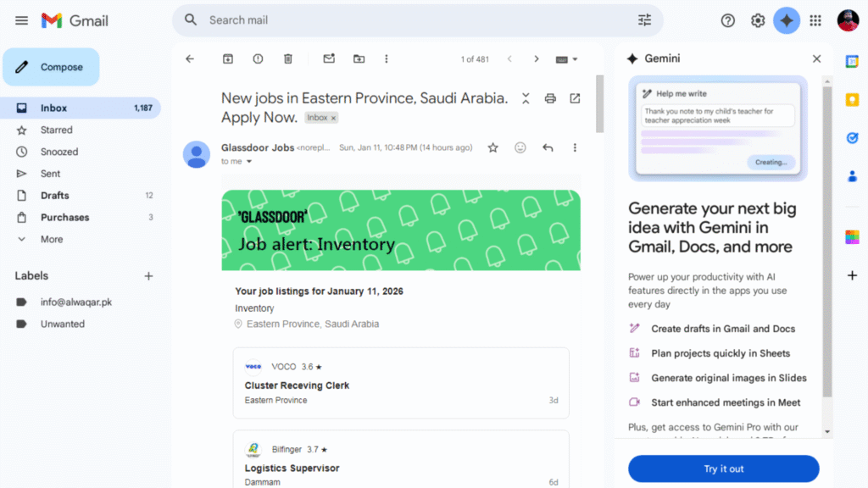Report the email as spam
This screenshot has width=868, height=488.
[x=258, y=58]
